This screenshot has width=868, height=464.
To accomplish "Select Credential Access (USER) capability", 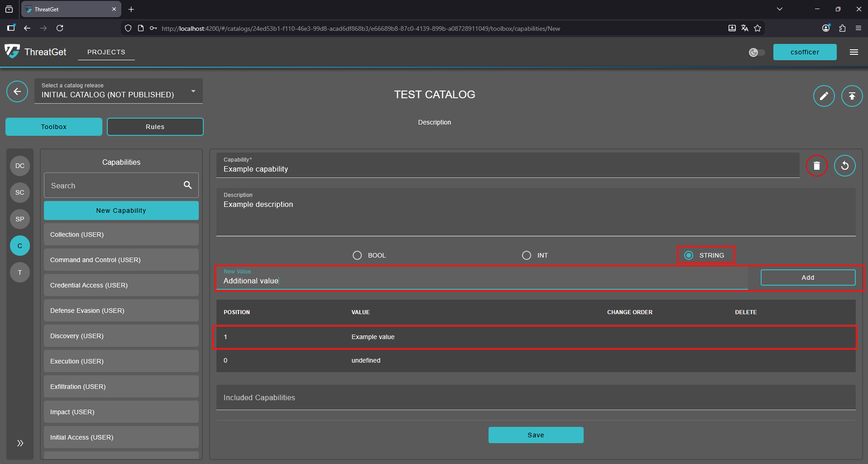I will 121,285.
